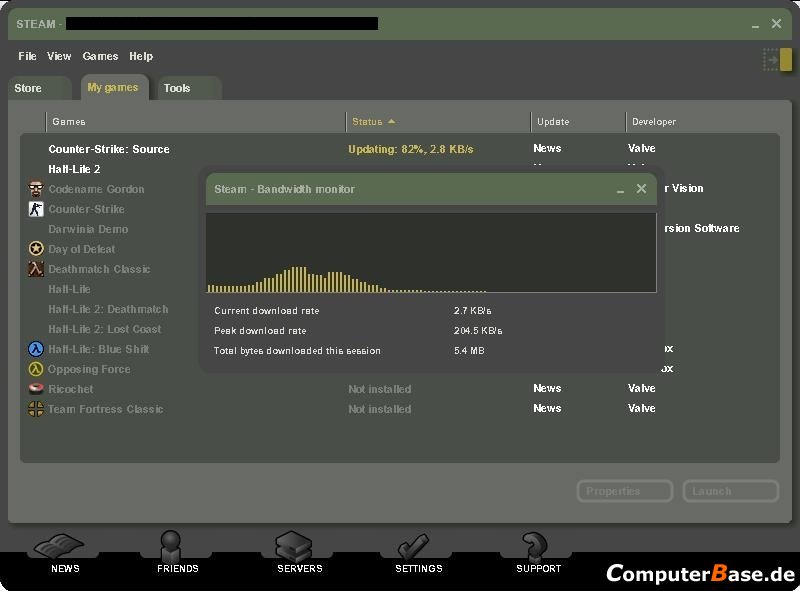Sort by the Update column header

578,121
